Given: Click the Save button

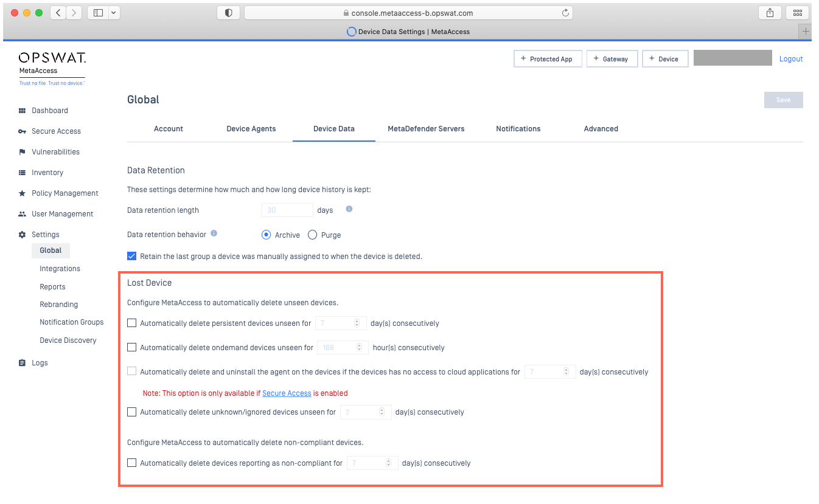Looking at the screenshot, I should point(784,100).
